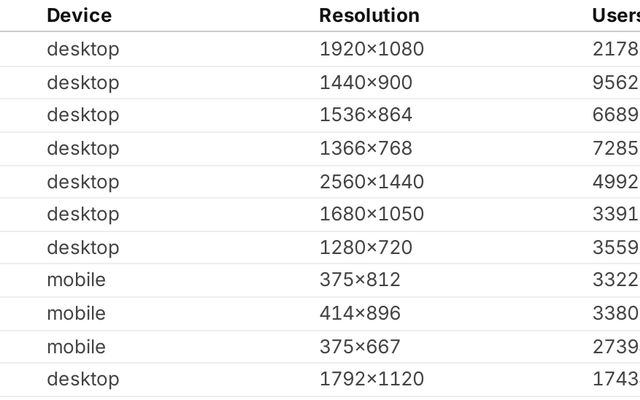Sort by the Device column header

[x=79, y=15]
